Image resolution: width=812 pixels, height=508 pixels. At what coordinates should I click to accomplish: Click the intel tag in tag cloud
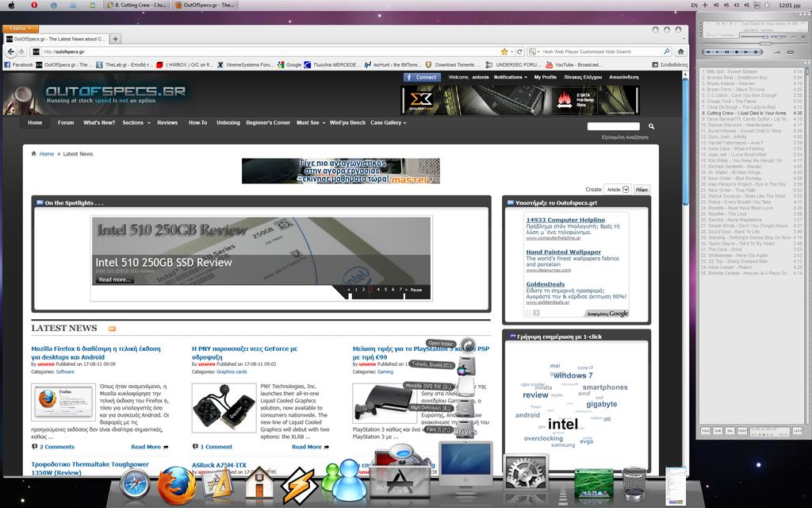[x=562, y=424]
